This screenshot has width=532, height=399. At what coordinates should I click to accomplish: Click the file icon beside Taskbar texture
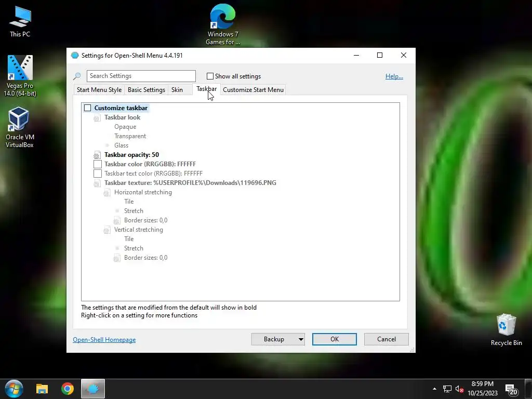(x=97, y=183)
